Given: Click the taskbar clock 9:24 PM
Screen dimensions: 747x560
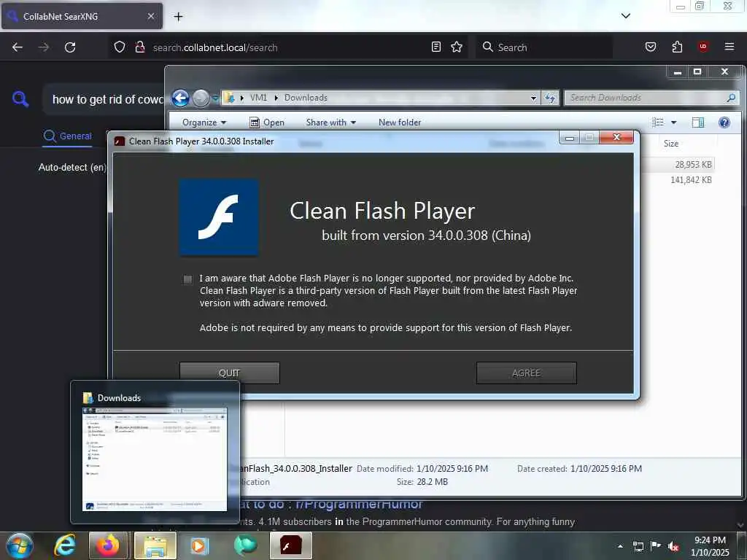Looking at the screenshot, I should [710, 540].
